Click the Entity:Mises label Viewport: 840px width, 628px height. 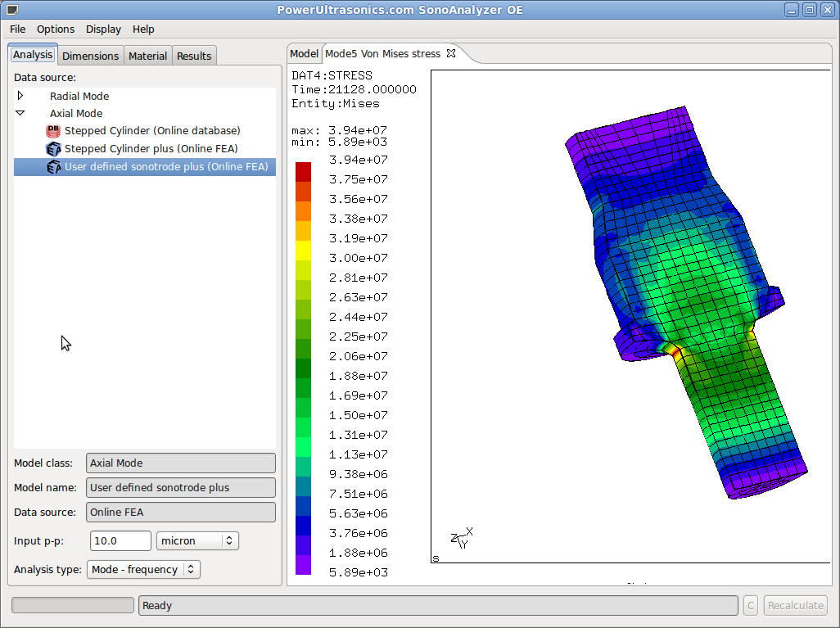tap(336, 103)
